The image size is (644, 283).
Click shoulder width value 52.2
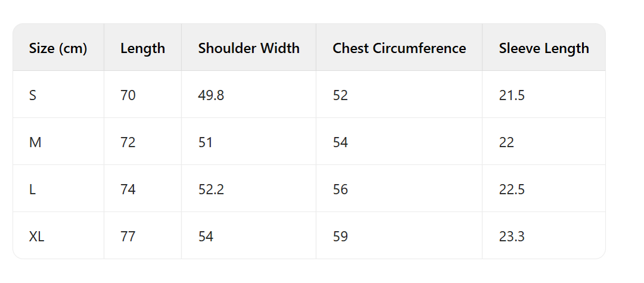point(211,189)
